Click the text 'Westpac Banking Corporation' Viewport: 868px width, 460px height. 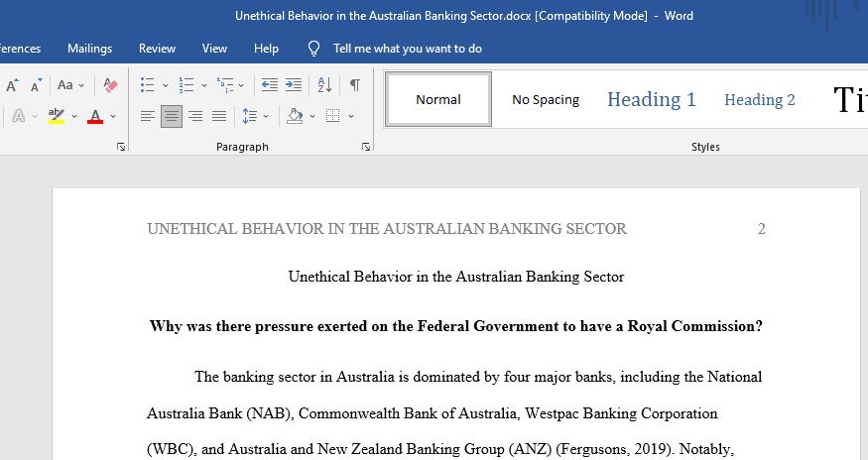pyautogui.click(x=621, y=413)
